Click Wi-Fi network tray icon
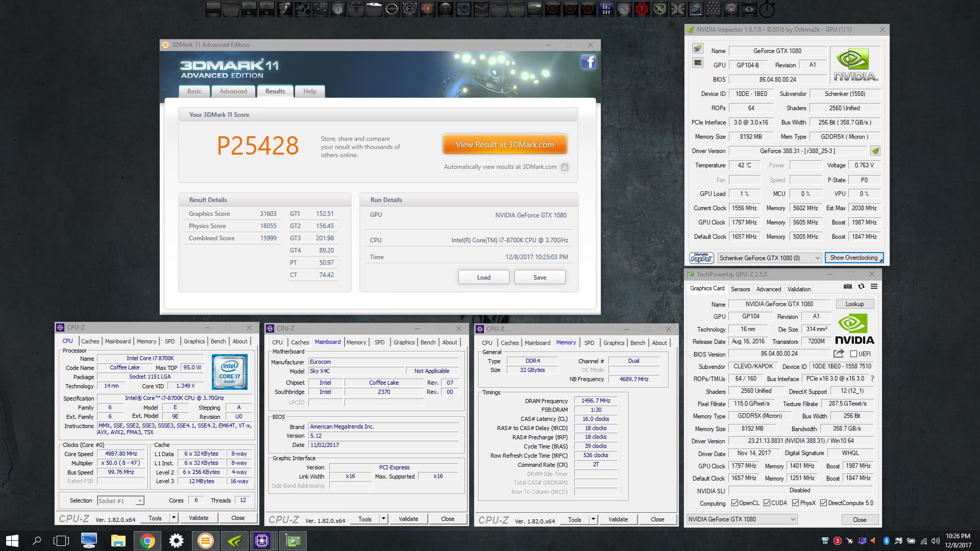 point(924,541)
